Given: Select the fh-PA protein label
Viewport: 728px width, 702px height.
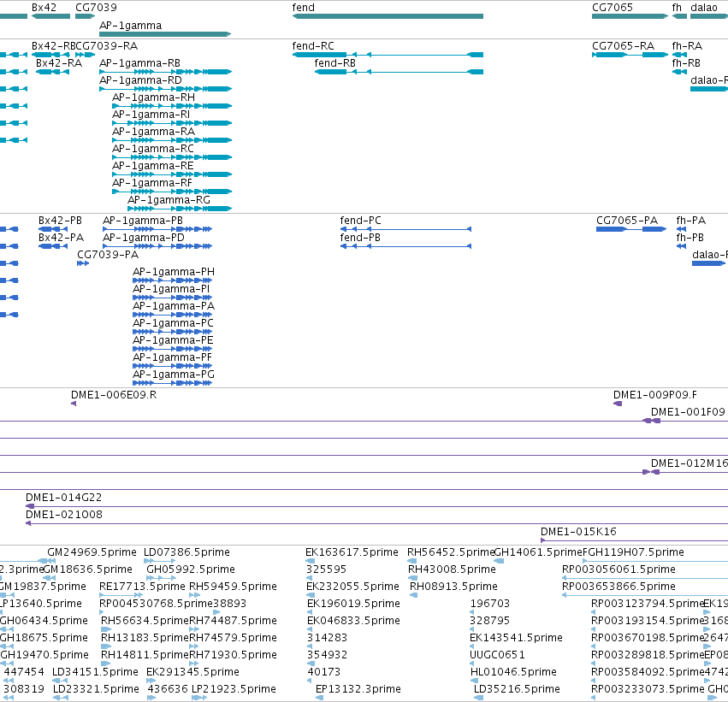Looking at the screenshot, I should [x=691, y=221].
